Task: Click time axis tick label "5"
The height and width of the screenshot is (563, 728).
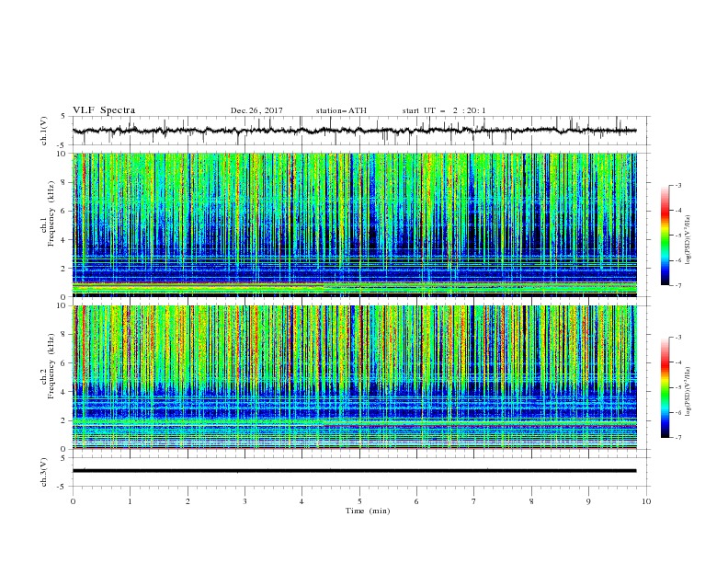Action: click(x=359, y=501)
